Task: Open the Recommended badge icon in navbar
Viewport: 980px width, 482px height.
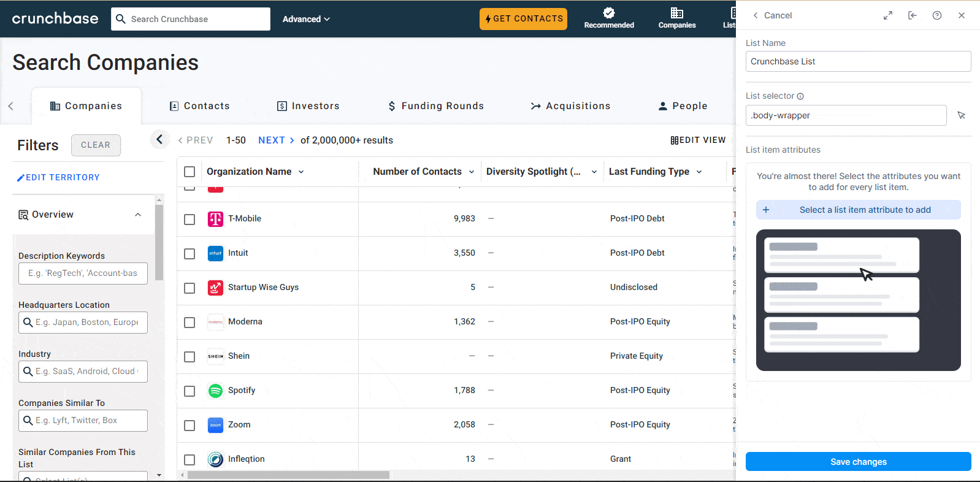Action: 608,13
